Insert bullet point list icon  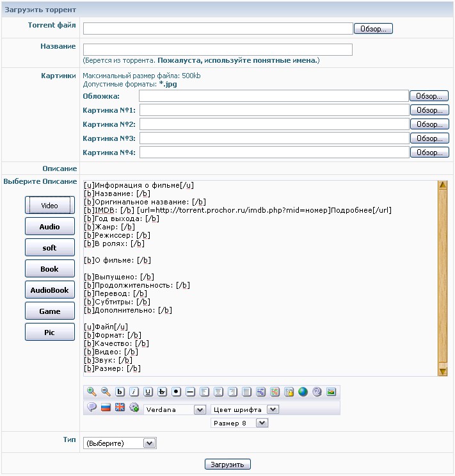(176, 392)
